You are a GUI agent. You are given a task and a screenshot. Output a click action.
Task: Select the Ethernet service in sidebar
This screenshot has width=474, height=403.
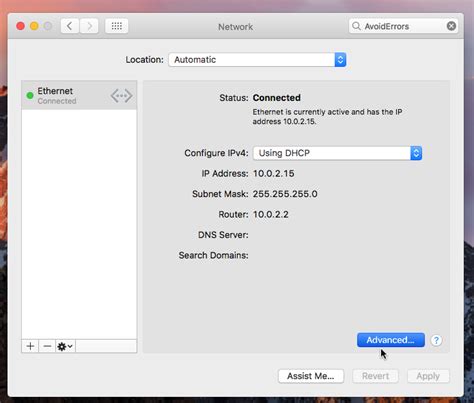coord(79,95)
